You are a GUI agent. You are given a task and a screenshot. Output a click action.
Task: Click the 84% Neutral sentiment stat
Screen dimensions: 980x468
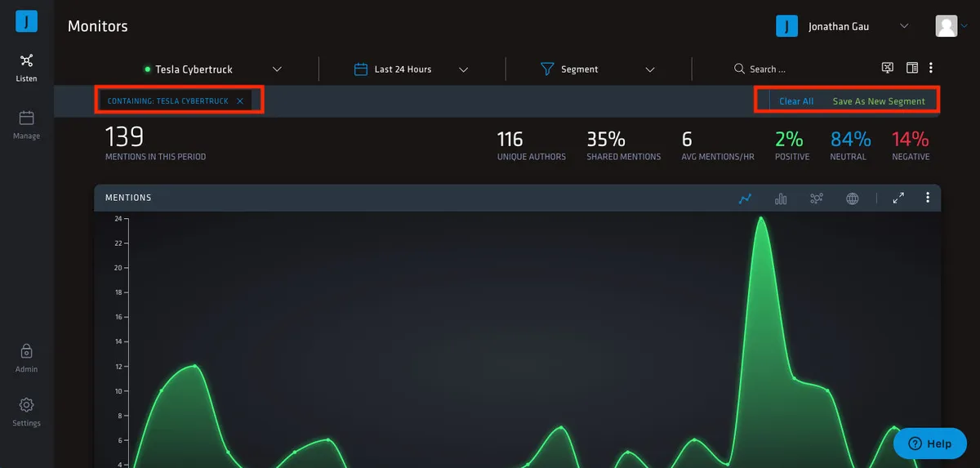849,145
